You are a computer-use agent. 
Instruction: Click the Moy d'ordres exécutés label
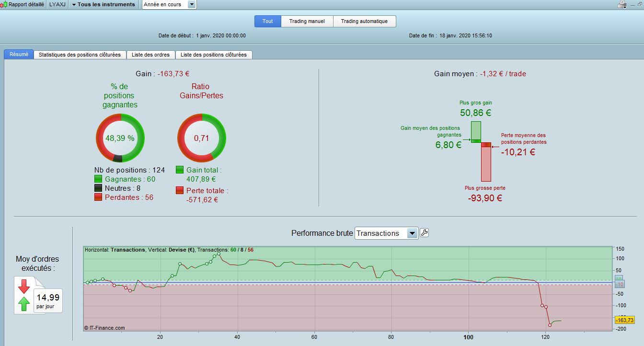coord(38,264)
